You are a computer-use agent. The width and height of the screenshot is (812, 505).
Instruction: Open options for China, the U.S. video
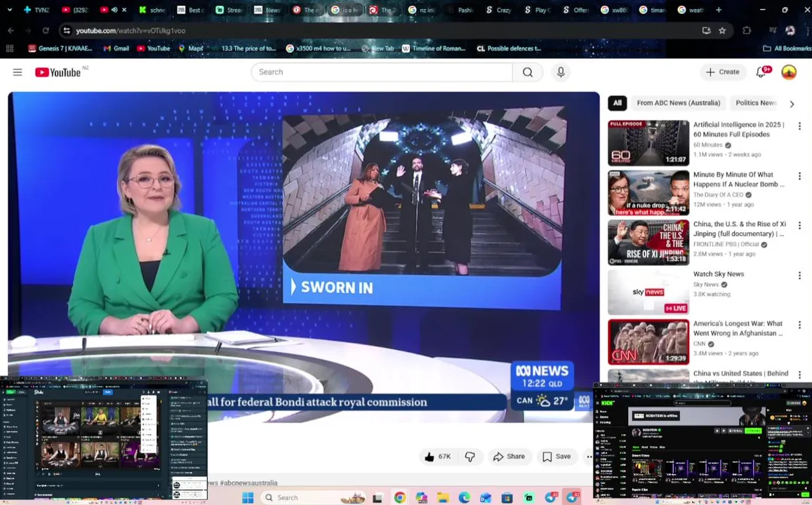click(x=799, y=226)
